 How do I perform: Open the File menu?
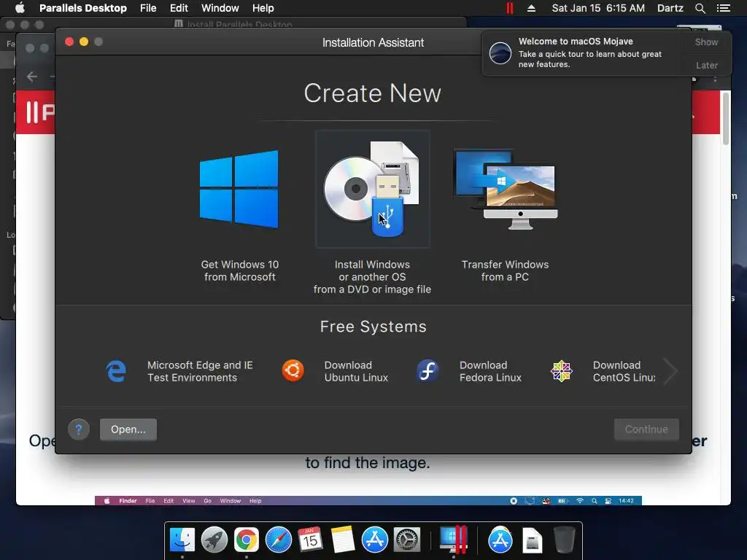click(x=148, y=8)
